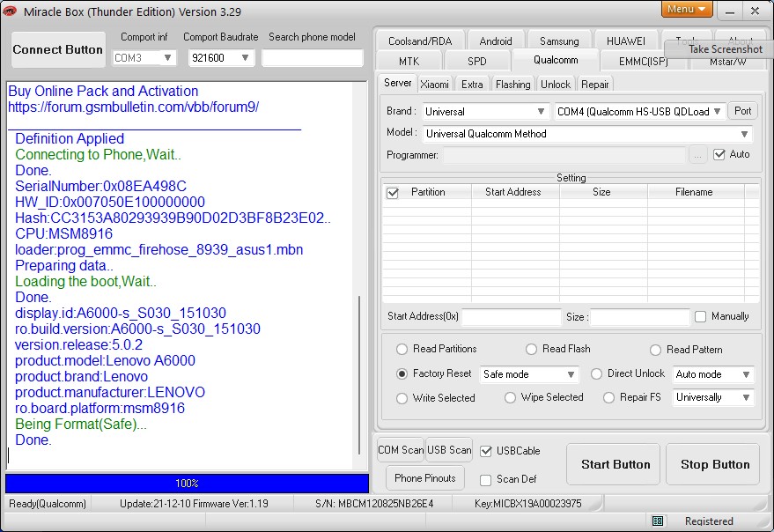
Task: Switch to the SPD tab
Action: pyautogui.click(x=477, y=62)
